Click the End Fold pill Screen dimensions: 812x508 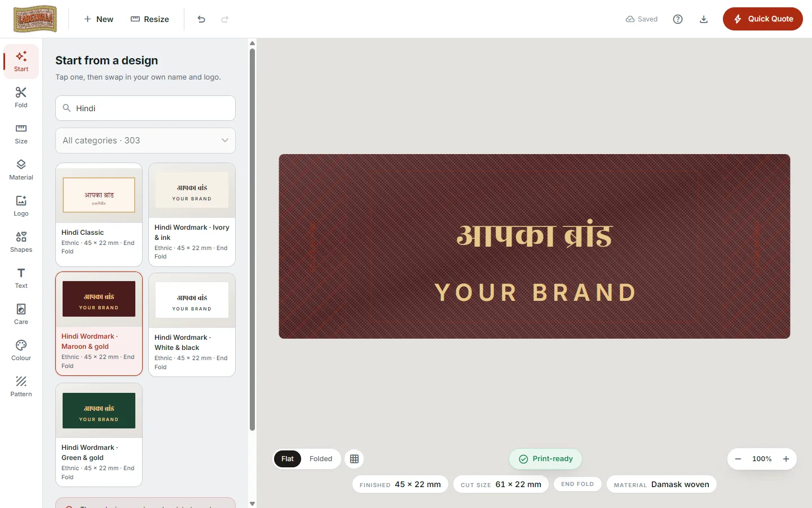tap(577, 484)
